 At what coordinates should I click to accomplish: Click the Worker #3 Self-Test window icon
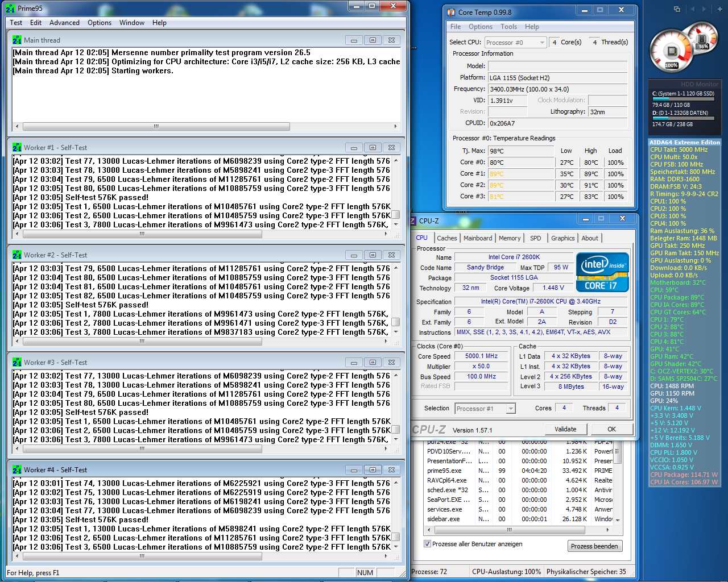pos(17,362)
